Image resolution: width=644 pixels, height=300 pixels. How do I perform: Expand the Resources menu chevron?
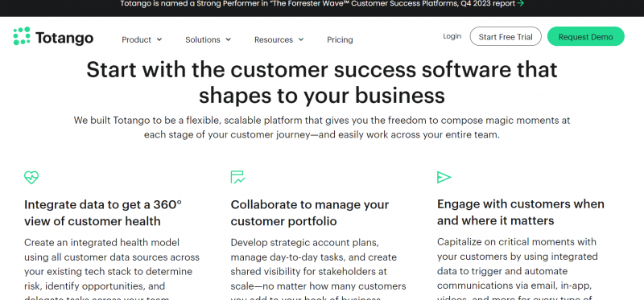click(x=301, y=39)
